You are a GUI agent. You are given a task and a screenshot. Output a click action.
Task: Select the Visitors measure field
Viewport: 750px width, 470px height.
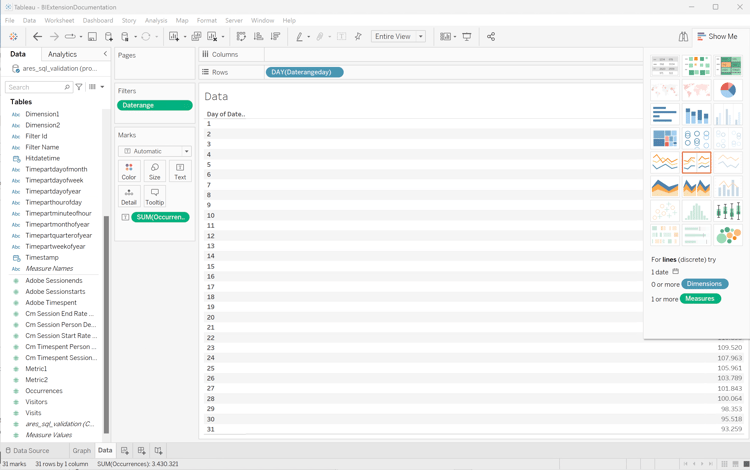coord(36,402)
